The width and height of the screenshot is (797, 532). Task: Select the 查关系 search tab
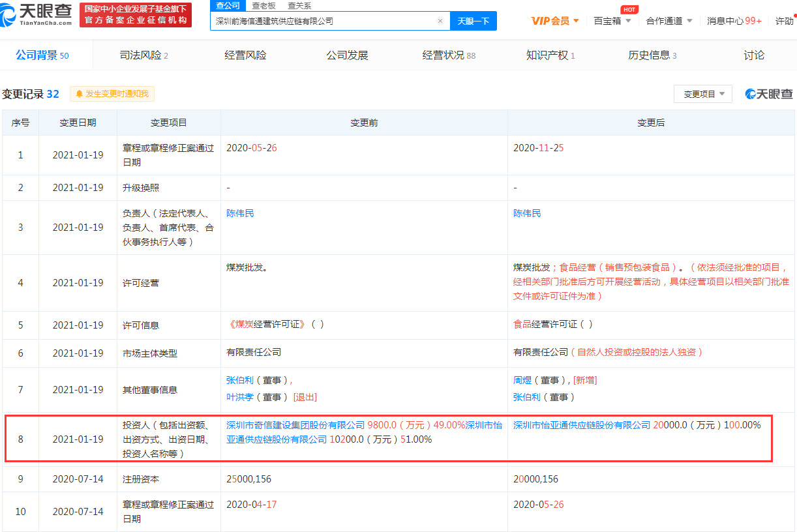tap(299, 5)
